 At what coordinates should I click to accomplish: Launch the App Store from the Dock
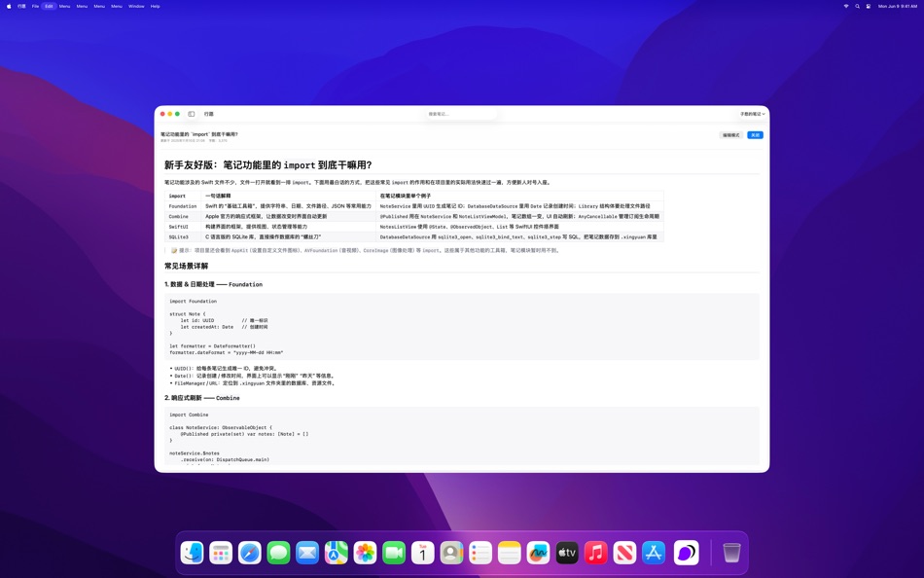pos(652,553)
